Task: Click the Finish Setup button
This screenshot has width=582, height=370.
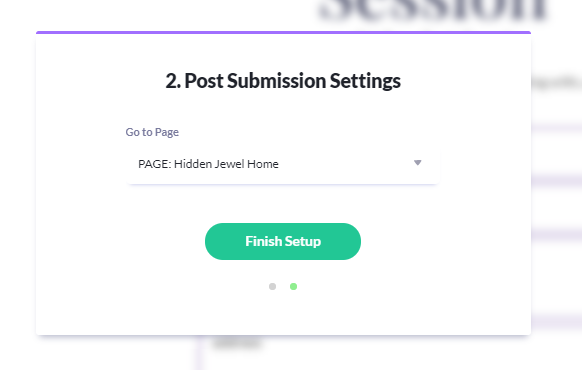Action: pos(283,241)
